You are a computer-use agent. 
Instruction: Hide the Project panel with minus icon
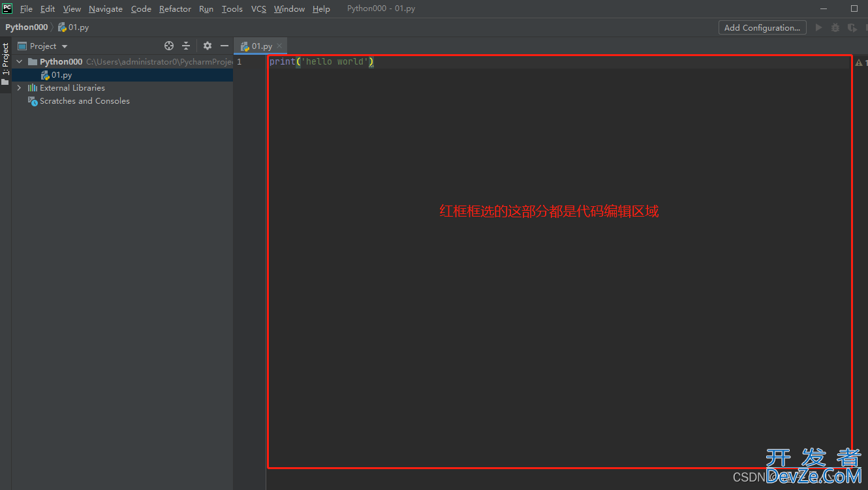pyautogui.click(x=225, y=46)
